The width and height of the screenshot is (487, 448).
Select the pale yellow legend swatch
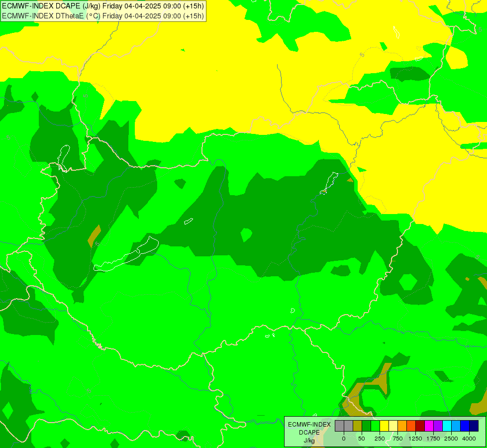[x=393, y=426]
